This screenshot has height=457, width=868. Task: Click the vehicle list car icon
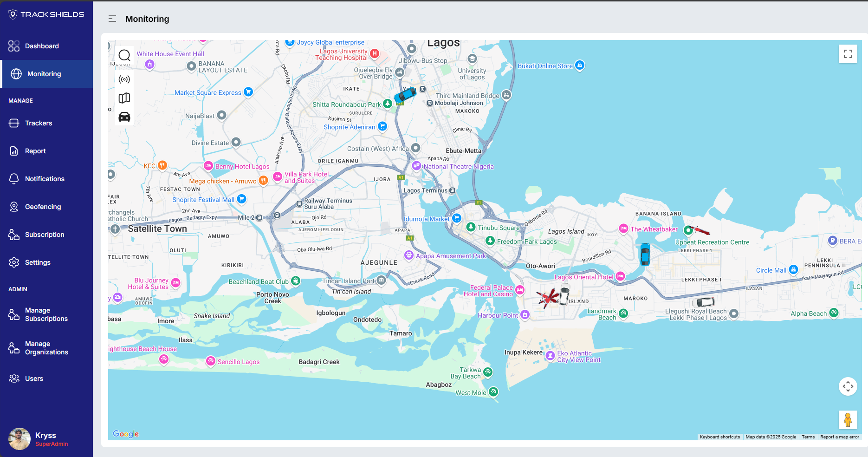[124, 117]
